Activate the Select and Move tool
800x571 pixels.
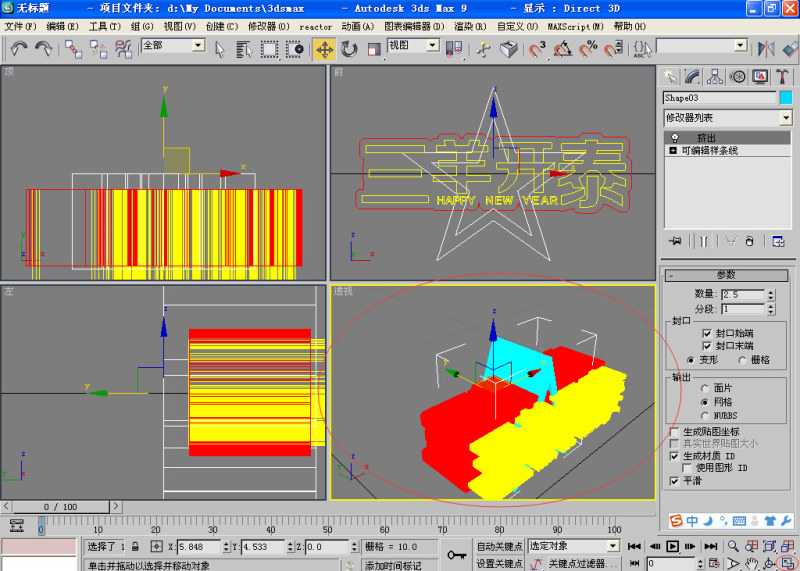[x=324, y=49]
